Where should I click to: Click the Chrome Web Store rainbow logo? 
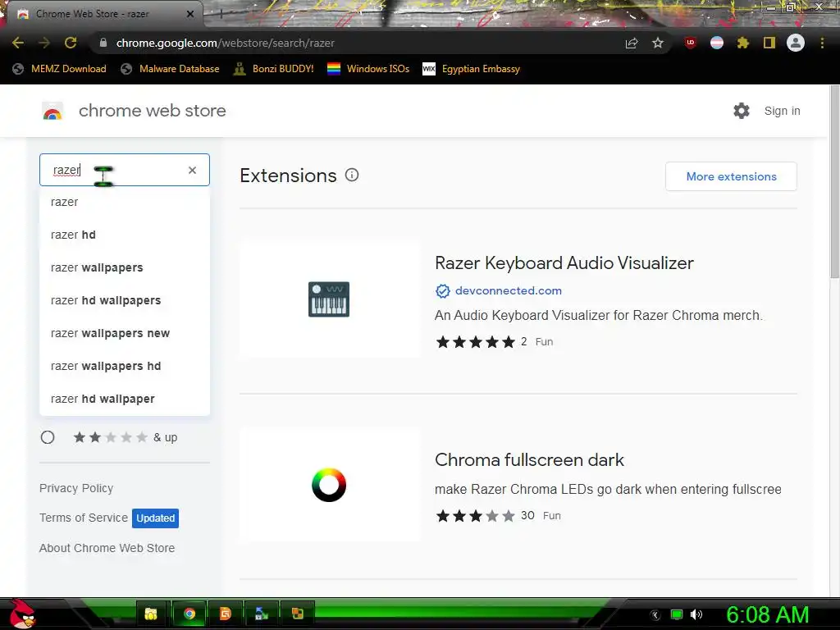click(52, 111)
